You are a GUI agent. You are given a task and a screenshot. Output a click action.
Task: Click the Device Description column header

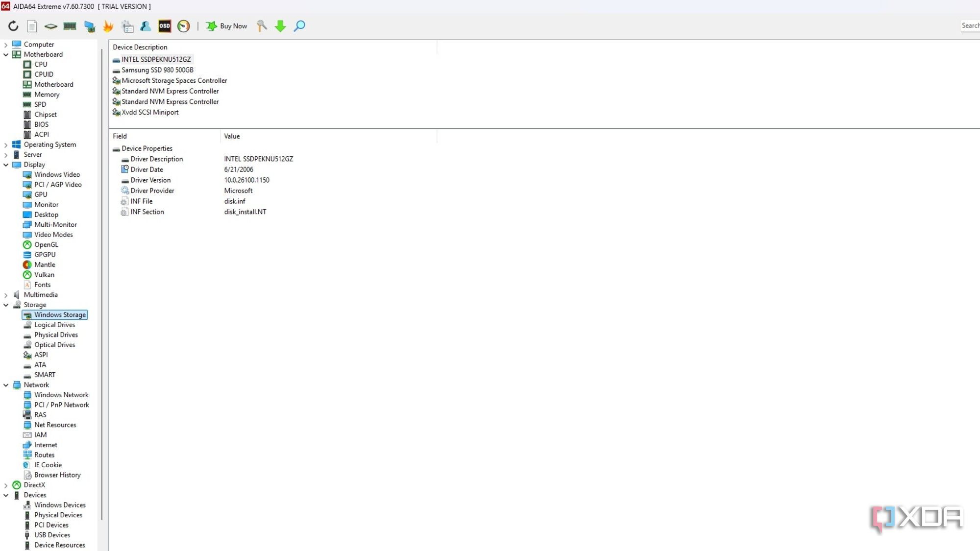(x=273, y=47)
